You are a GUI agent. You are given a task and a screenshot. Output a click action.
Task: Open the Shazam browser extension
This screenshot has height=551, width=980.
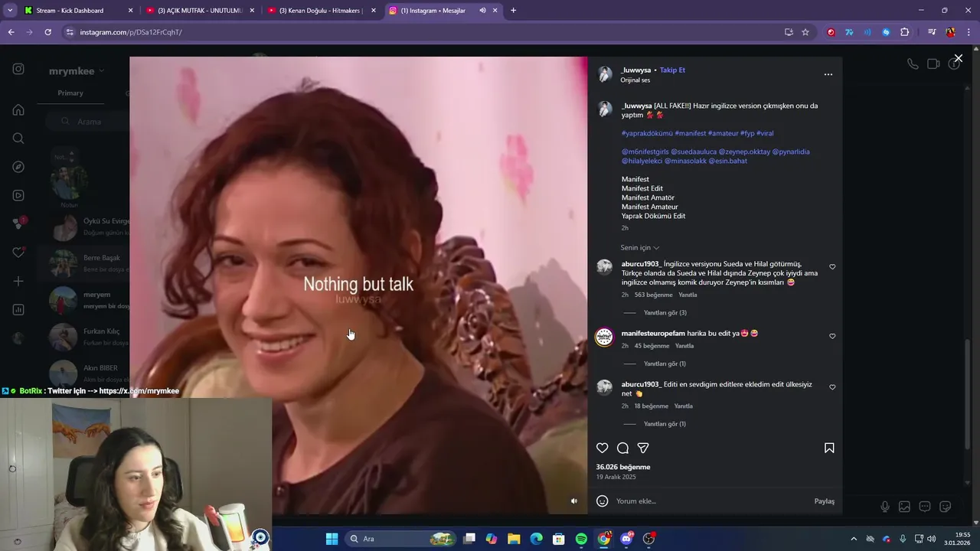(x=886, y=32)
